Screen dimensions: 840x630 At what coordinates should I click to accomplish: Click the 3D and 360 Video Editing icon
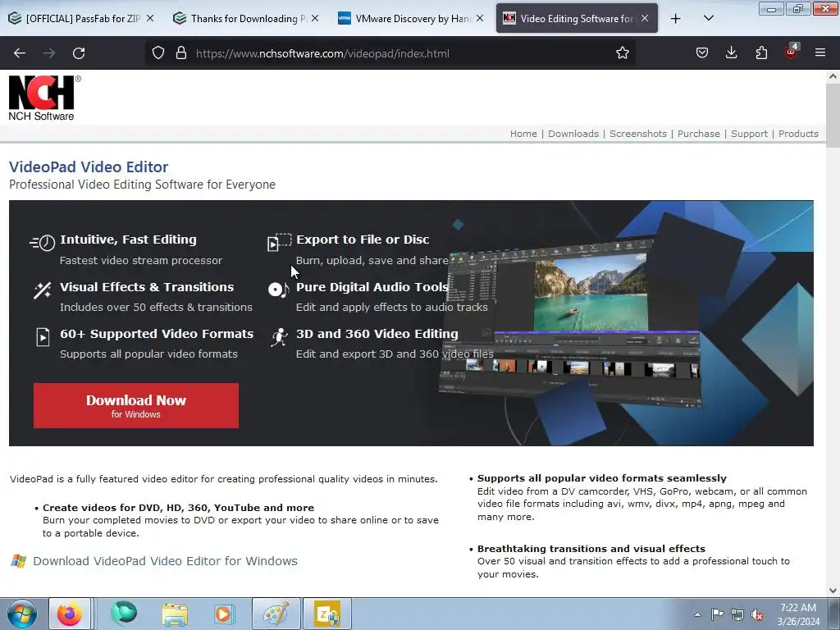point(279,337)
